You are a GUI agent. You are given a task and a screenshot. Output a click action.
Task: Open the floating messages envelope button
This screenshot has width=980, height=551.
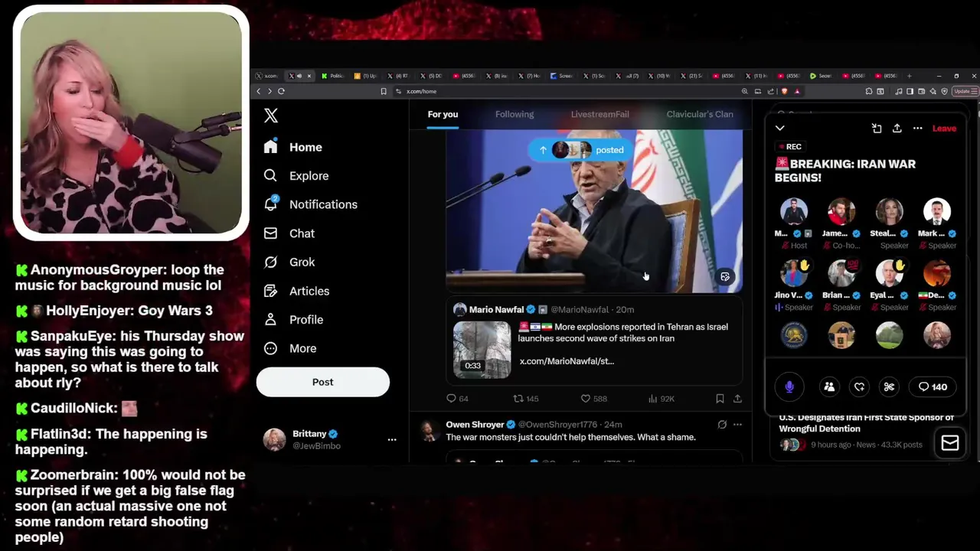point(950,443)
